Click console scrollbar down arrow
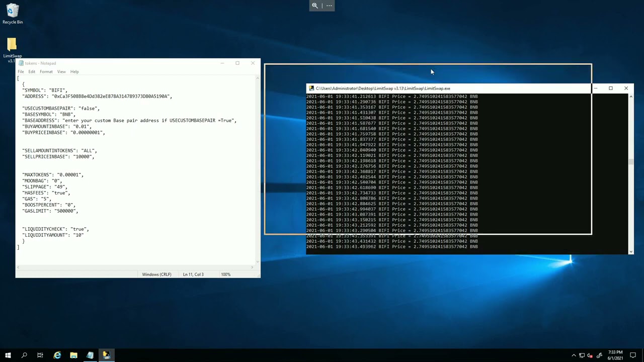The height and width of the screenshot is (362, 644). 631,251
